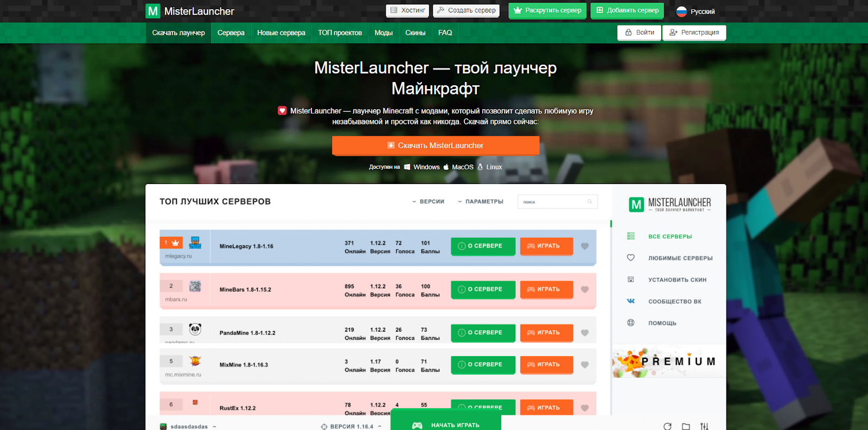Click the Регистрация button
This screenshot has height=430, width=868.
(x=694, y=33)
